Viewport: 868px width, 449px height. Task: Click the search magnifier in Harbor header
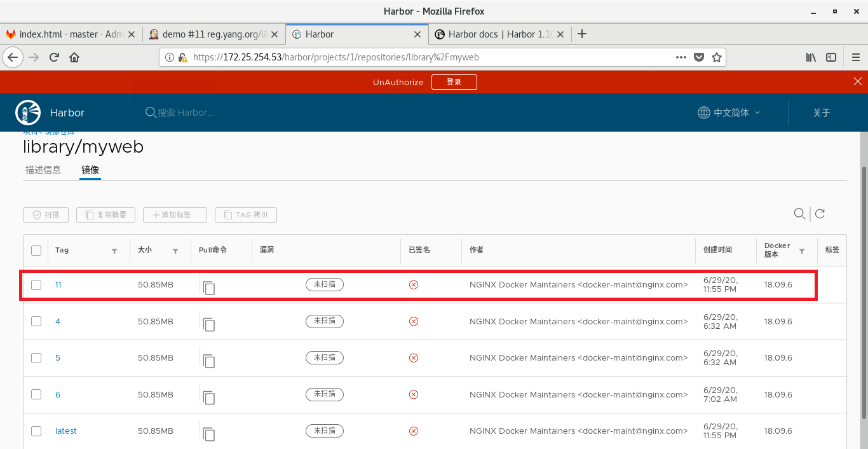point(151,113)
